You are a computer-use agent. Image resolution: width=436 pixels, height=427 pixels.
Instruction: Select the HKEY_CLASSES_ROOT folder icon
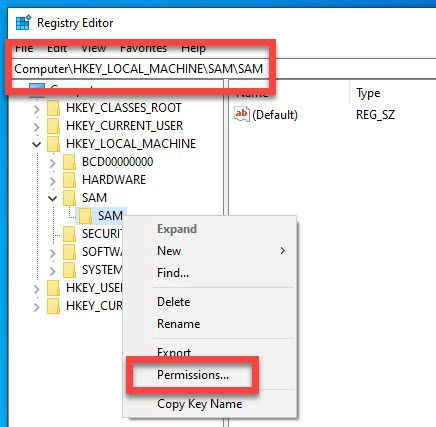(x=53, y=108)
